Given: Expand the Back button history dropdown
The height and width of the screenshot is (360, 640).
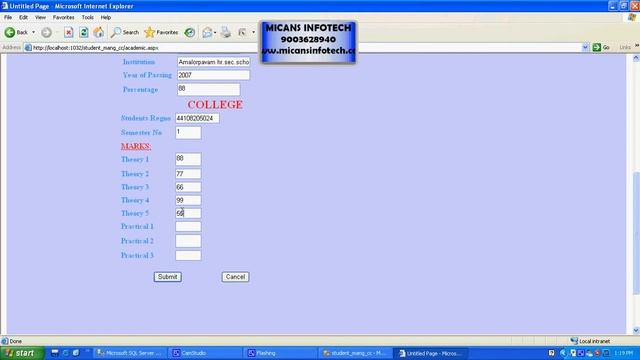Looking at the screenshot, I should pyautogui.click(x=33, y=32).
